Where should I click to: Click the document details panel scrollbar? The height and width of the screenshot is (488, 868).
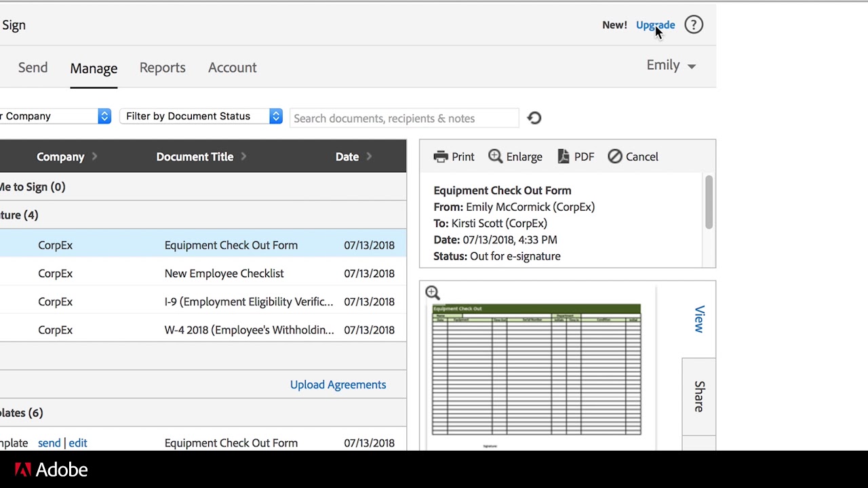(709, 202)
